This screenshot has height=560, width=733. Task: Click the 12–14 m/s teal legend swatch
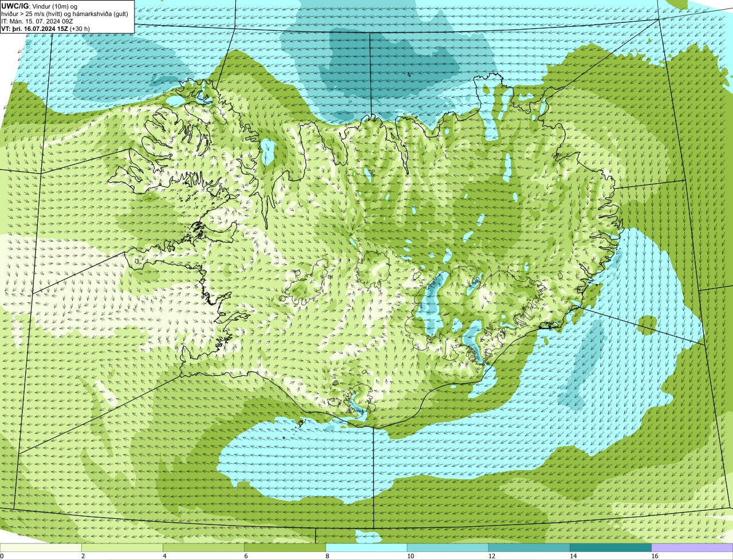[x=529, y=548]
